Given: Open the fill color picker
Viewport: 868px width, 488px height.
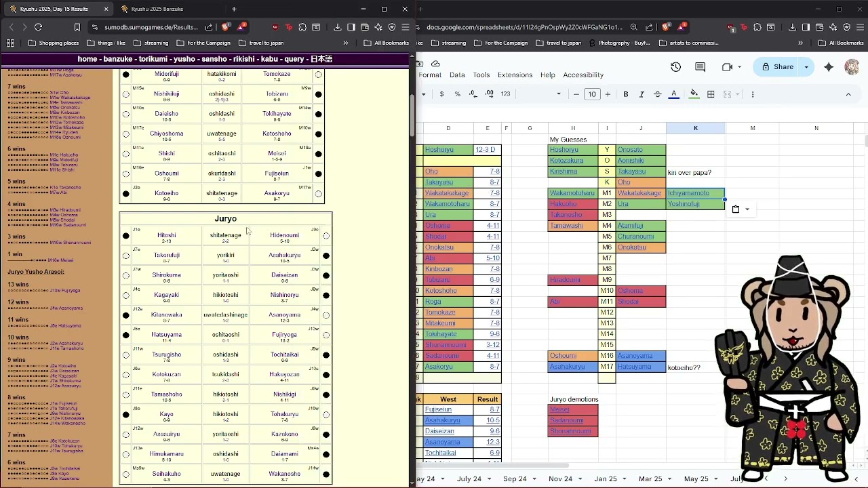Looking at the screenshot, I should [x=694, y=94].
